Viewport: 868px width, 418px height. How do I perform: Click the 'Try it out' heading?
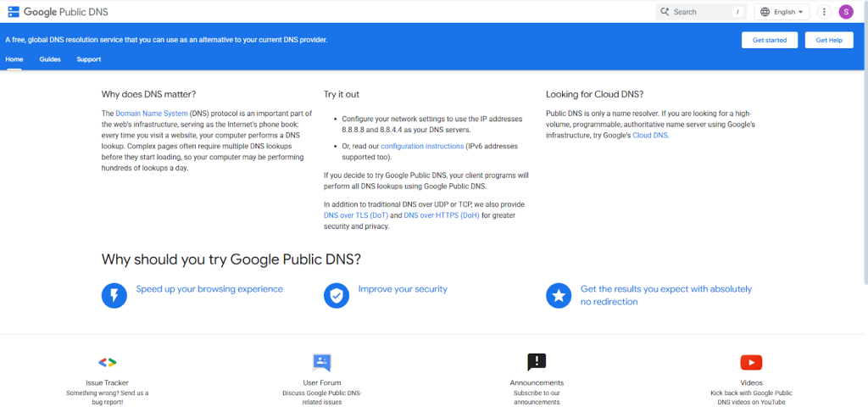click(342, 94)
